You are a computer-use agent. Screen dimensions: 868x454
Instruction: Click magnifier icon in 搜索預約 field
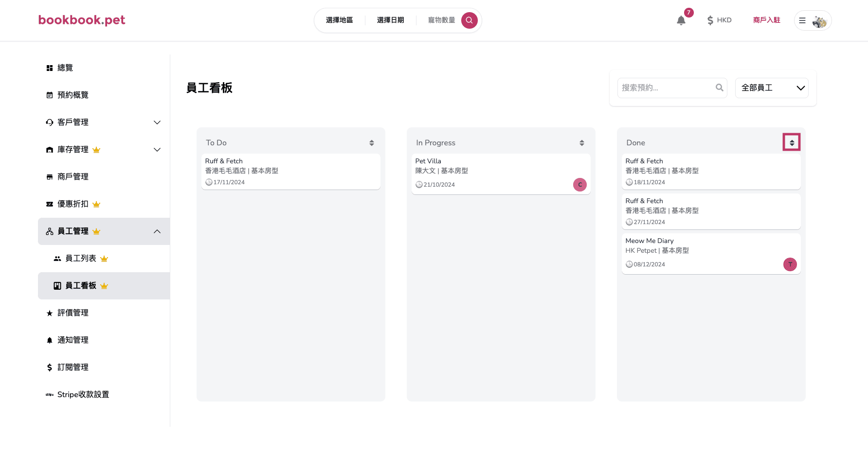click(x=720, y=88)
